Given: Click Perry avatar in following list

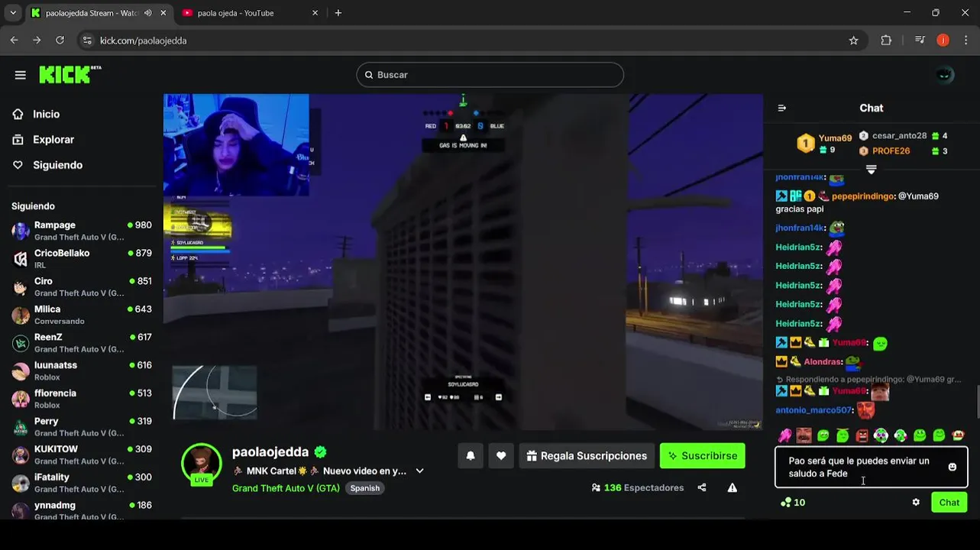Looking at the screenshot, I should click(x=21, y=427).
